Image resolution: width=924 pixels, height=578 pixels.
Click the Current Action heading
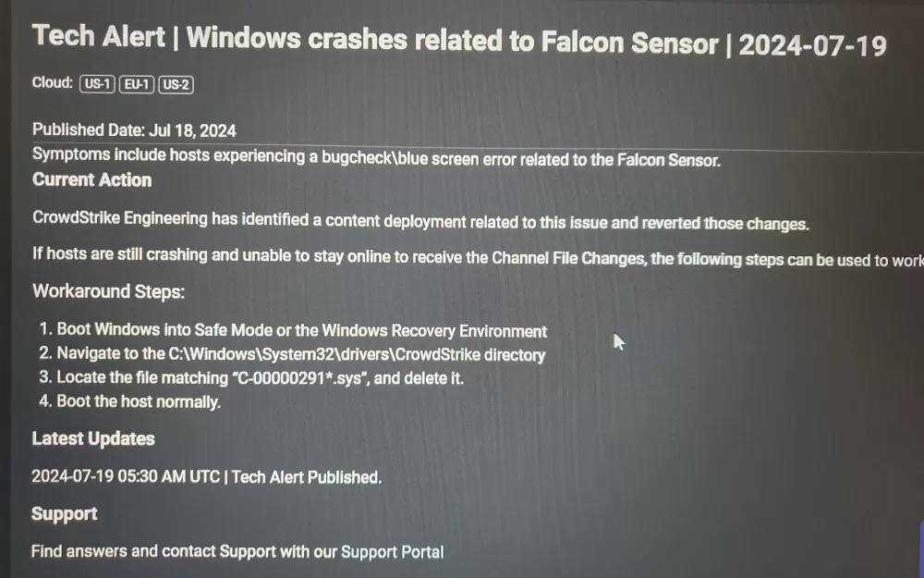coord(91,179)
